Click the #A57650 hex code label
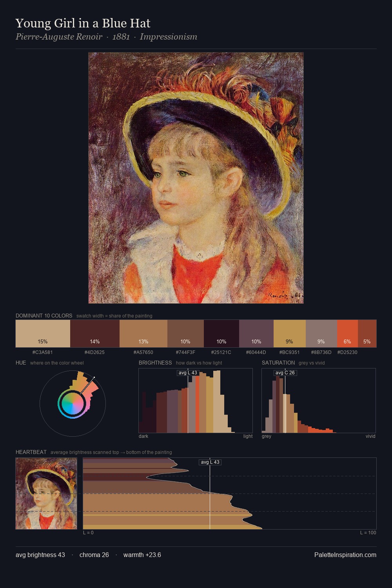The height and width of the screenshot is (588, 392). click(x=143, y=352)
